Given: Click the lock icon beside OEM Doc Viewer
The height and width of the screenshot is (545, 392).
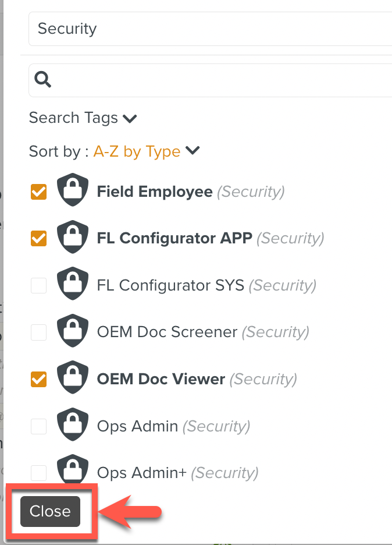Looking at the screenshot, I should click(73, 377).
